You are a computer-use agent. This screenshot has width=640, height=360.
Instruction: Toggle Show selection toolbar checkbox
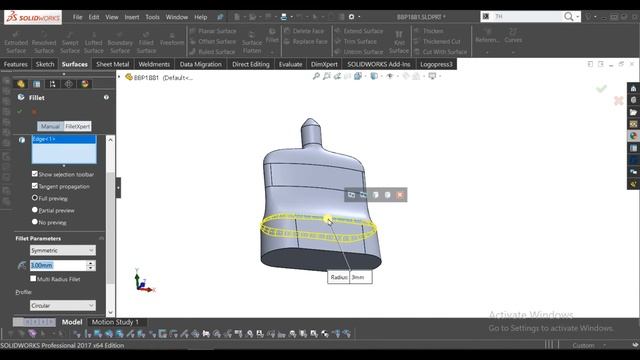(35, 174)
